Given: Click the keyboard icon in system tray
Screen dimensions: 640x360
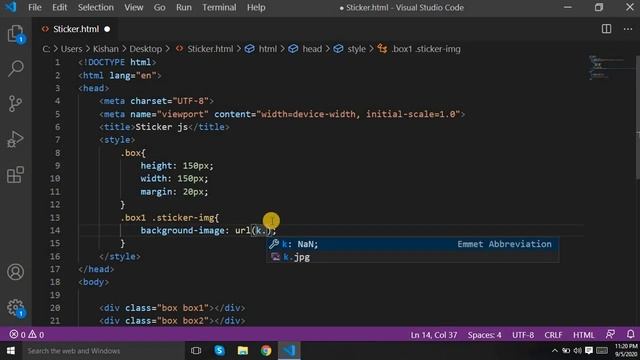Looking at the screenshot, I should [x=602, y=351].
